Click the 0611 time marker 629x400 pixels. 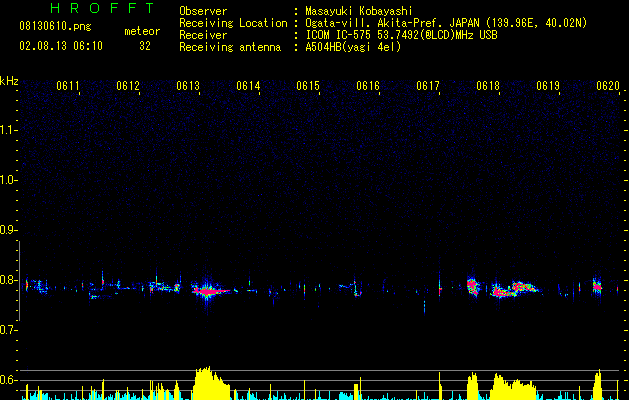coord(67,86)
